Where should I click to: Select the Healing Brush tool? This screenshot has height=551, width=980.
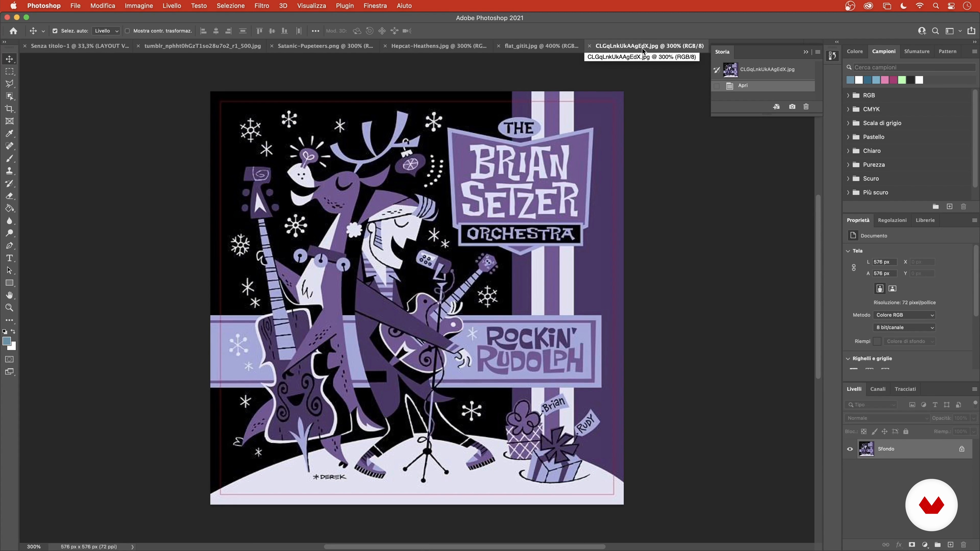9,146
